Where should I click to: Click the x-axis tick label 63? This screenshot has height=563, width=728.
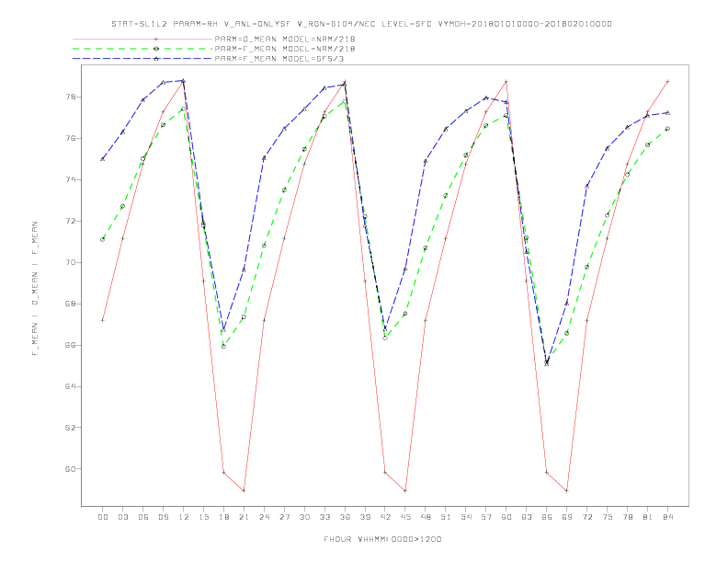[x=527, y=517]
